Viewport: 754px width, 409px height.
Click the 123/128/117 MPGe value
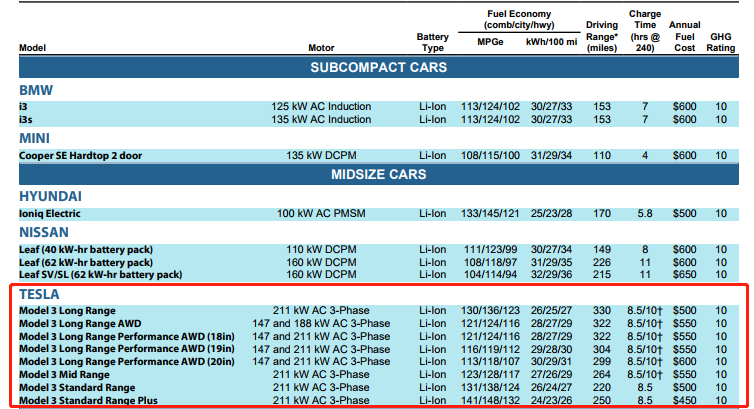coord(490,374)
